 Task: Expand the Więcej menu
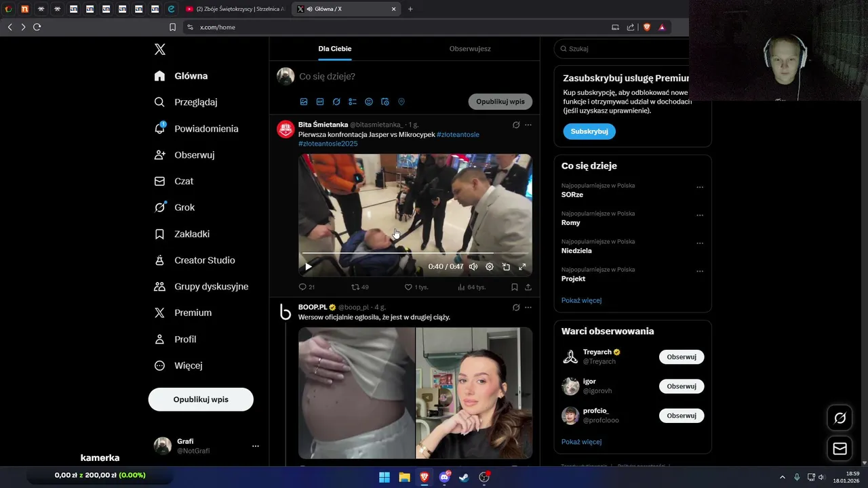click(x=178, y=365)
